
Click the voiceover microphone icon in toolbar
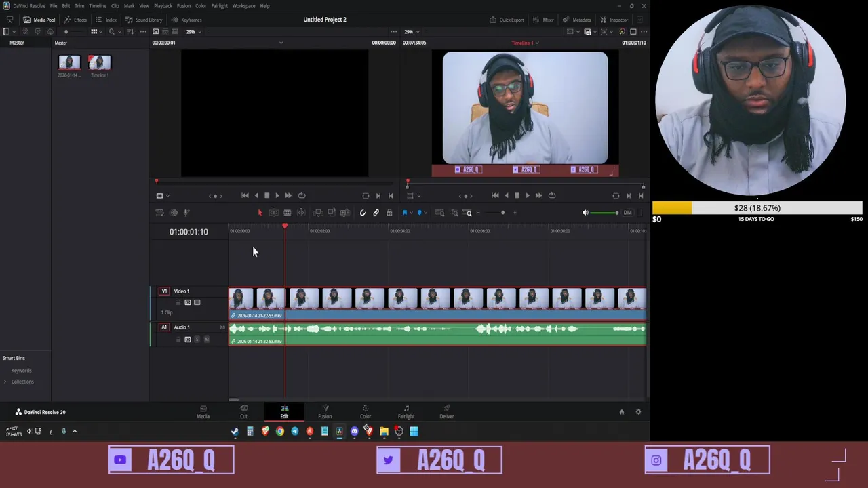point(186,213)
